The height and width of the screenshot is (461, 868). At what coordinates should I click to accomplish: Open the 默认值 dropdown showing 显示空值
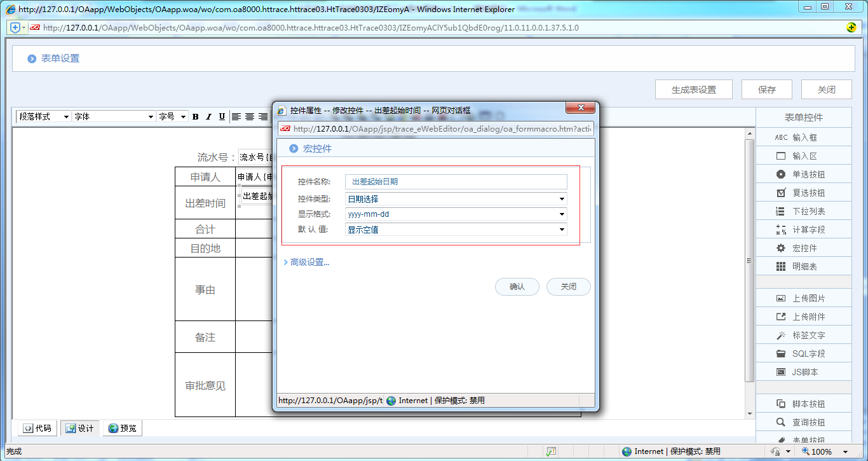point(456,230)
